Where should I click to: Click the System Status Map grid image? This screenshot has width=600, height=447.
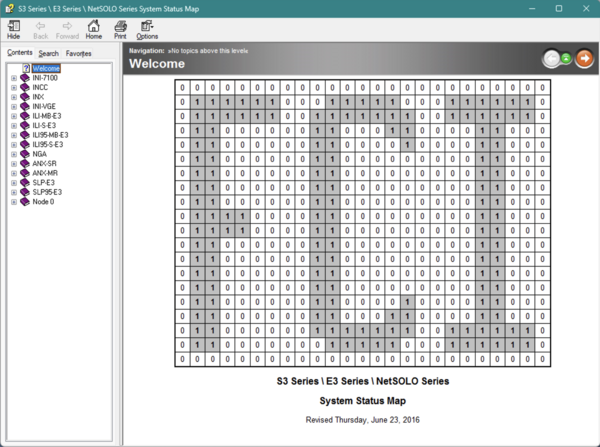pyautogui.click(x=363, y=223)
